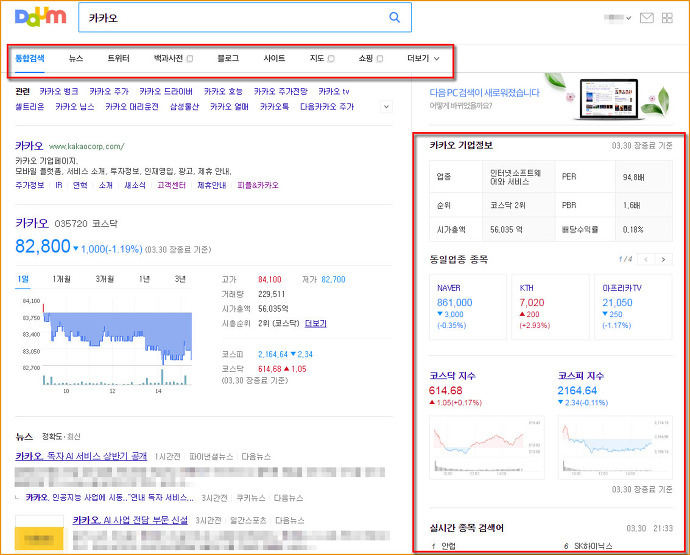Open the 카카오, AI 사업 전담 부문 신설 headline
Image resolution: width=690 pixels, height=555 pixels.
click(130, 520)
